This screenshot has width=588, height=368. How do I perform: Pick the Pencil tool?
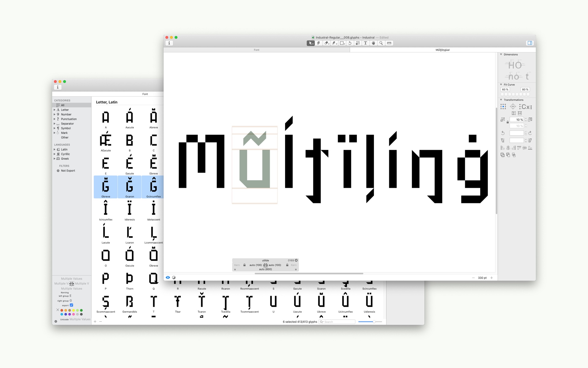[x=335, y=43]
